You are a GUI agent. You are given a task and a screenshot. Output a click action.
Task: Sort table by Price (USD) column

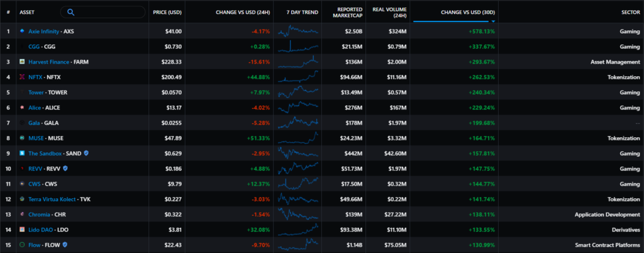click(x=167, y=12)
